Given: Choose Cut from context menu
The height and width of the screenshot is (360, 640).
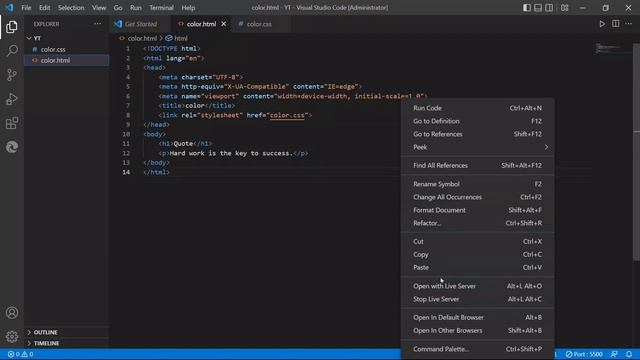Looking at the screenshot, I should click(477, 242).
